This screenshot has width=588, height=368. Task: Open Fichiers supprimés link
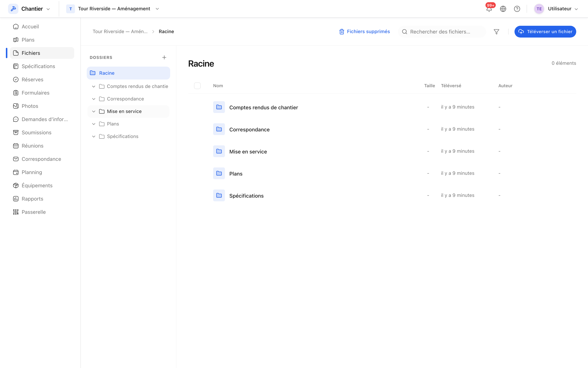[364, 32]
